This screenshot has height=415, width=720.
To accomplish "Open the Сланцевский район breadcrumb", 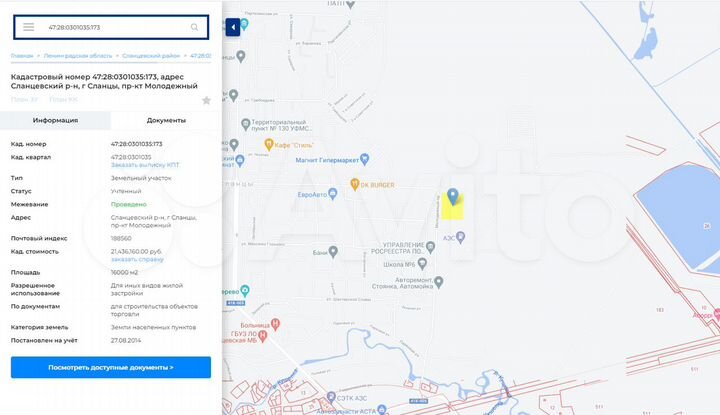I will 151,56.
